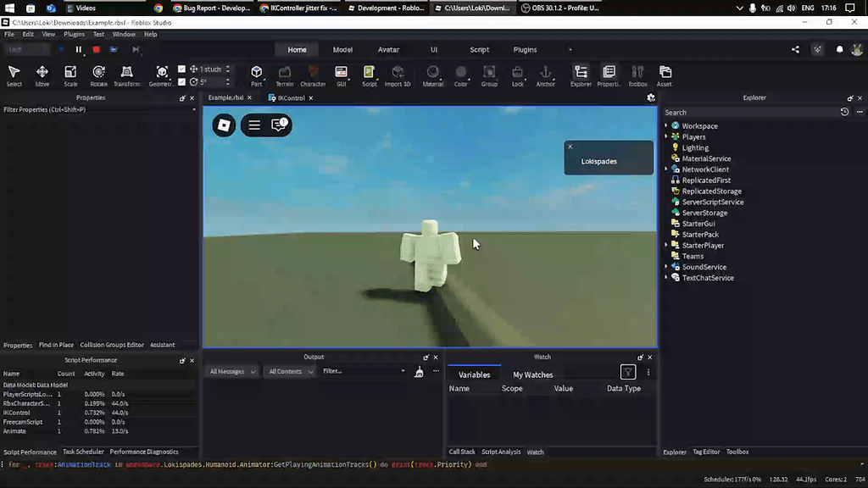Viewport: 868px width, 488px height.
Task: Toggle the move snapping studs checkbox
Action: tap(181, 69)
